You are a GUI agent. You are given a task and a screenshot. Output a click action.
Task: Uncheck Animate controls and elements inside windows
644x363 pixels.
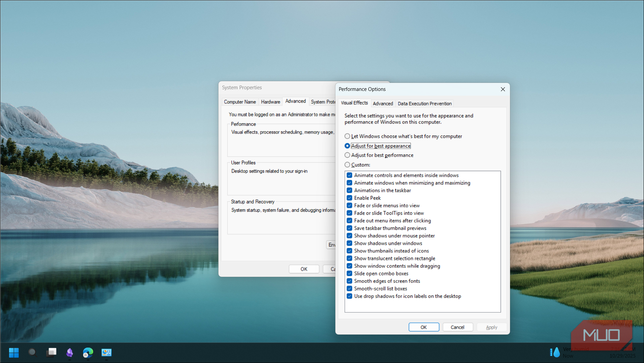point(349,175)
